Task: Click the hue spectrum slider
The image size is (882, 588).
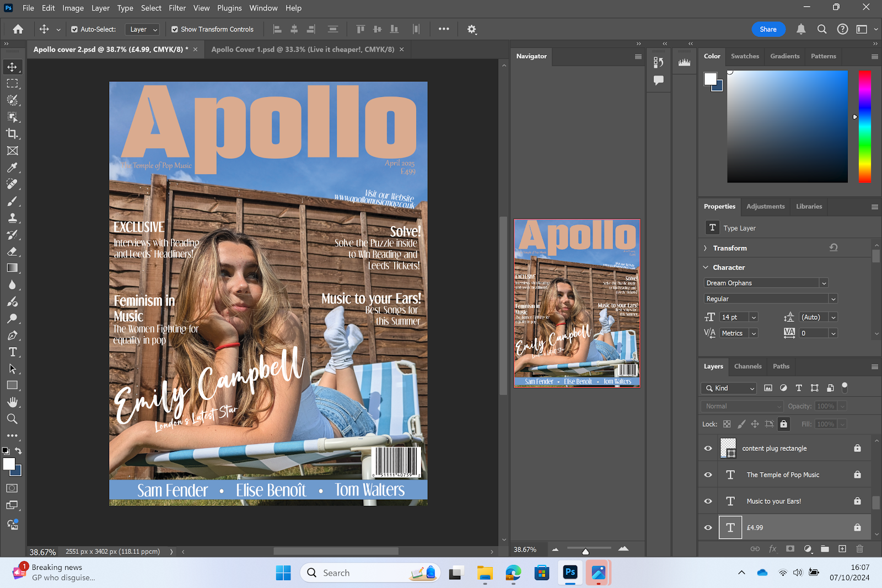Action: [864, 126]
